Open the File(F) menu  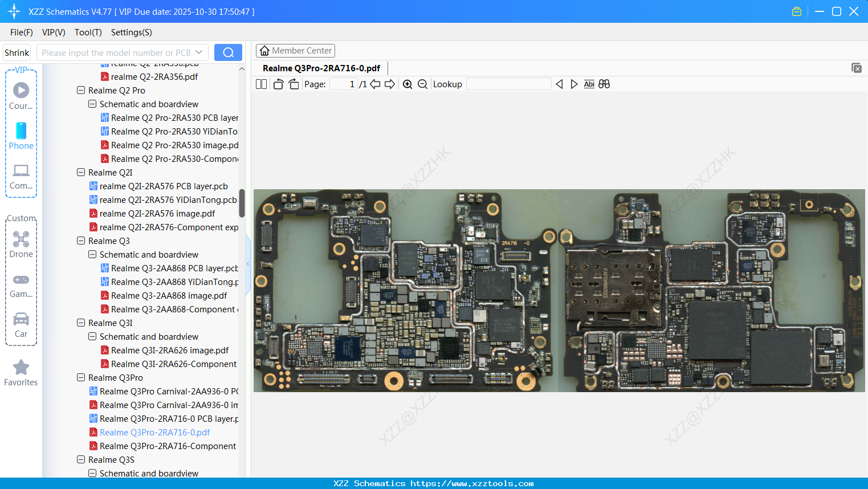[x=22, y=32]
